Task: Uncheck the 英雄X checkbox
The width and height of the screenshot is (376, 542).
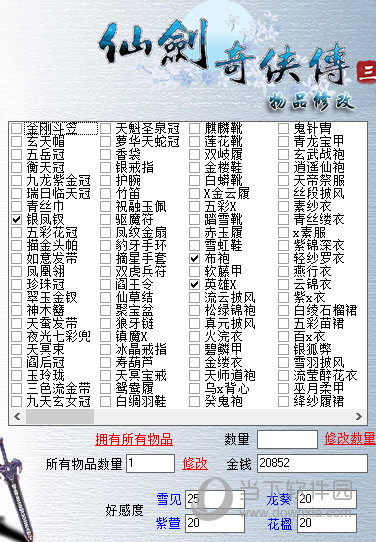Action: tap(195, 284)
